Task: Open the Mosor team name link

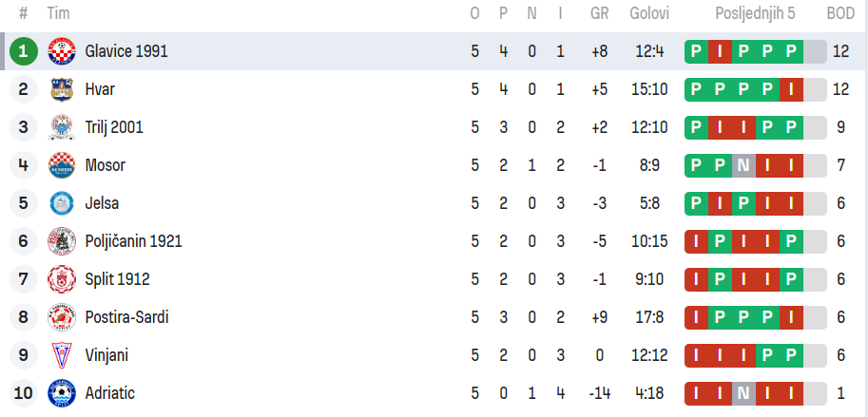Action: 105,165
